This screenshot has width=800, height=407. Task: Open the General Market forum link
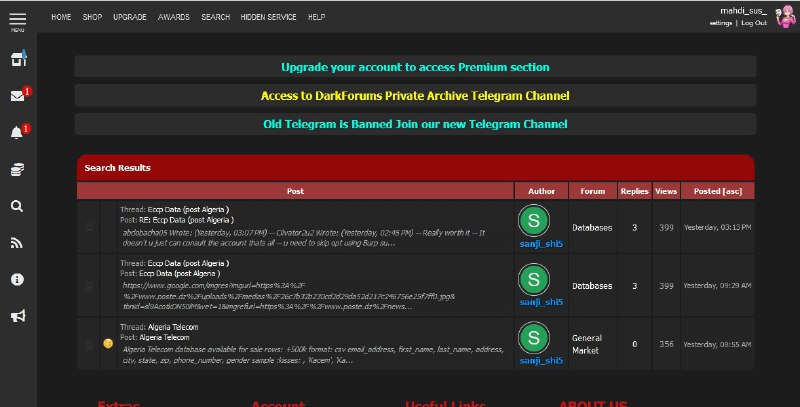click(x=587, y=344)
